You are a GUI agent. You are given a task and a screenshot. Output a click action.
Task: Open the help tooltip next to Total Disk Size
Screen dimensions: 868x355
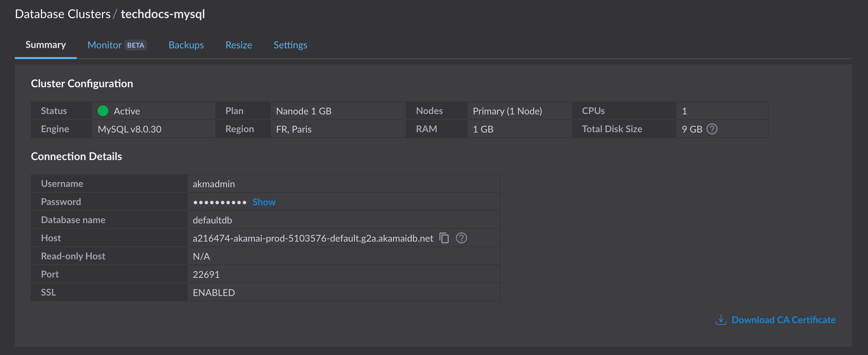click(x=712, y=129)
